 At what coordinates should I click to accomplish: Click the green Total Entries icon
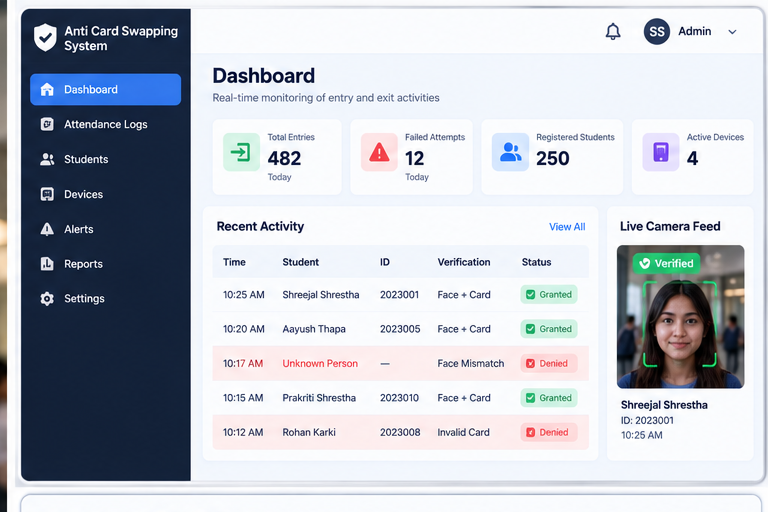tap(241, 152)
